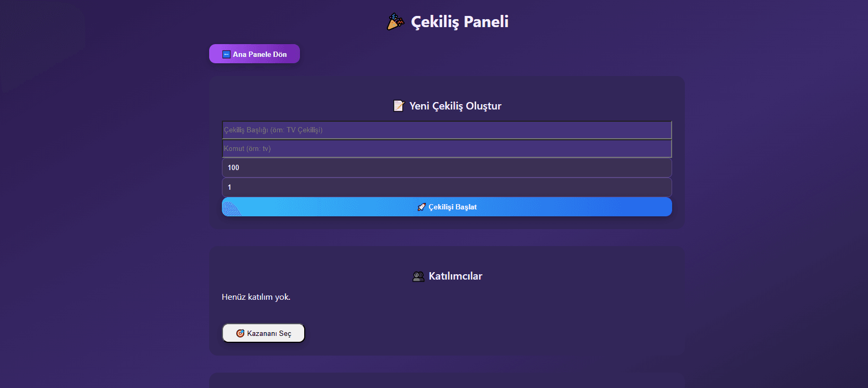Click the rocket icon on Çekilişi Başlat

422,207
